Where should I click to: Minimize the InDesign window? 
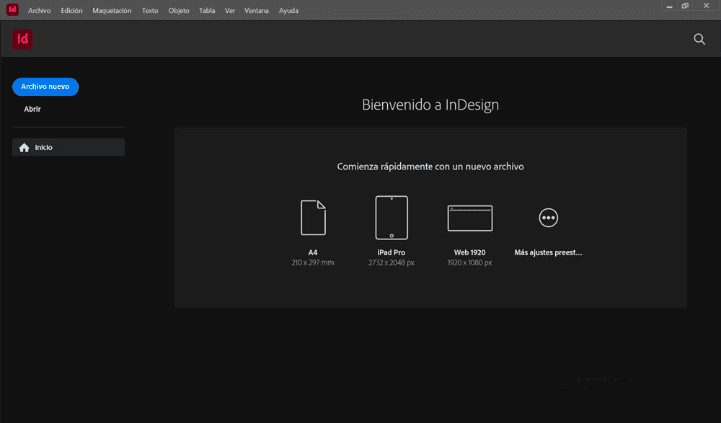[x=670, y=6]
